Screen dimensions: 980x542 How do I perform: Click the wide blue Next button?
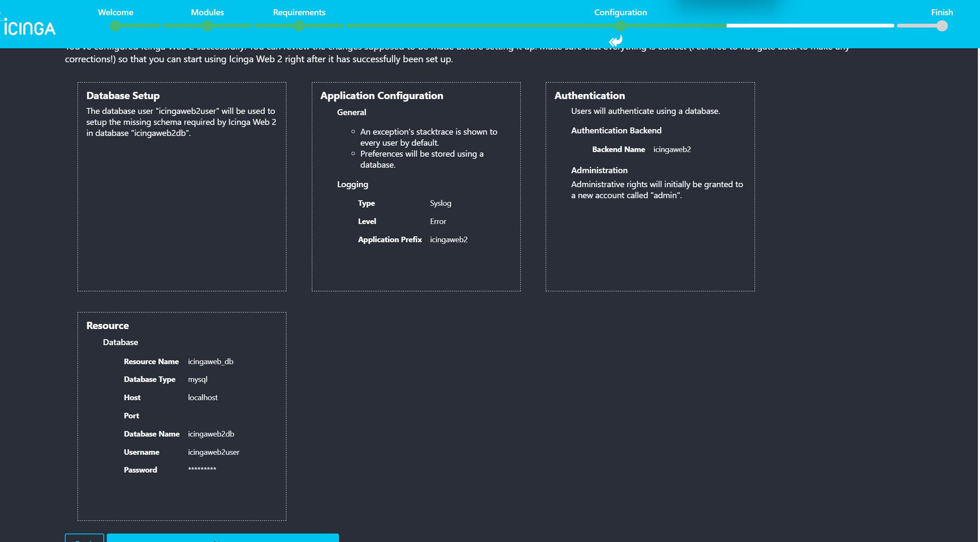click(x=223, y=538)
